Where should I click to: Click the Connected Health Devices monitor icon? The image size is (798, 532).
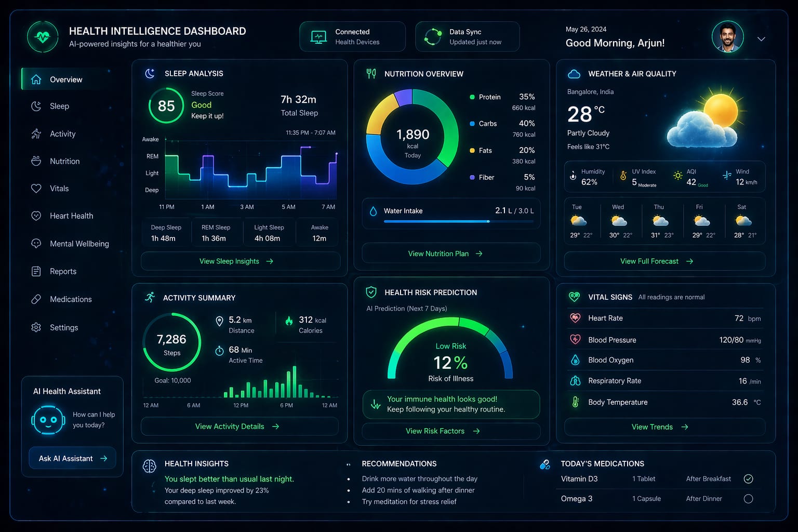(318, 37)
